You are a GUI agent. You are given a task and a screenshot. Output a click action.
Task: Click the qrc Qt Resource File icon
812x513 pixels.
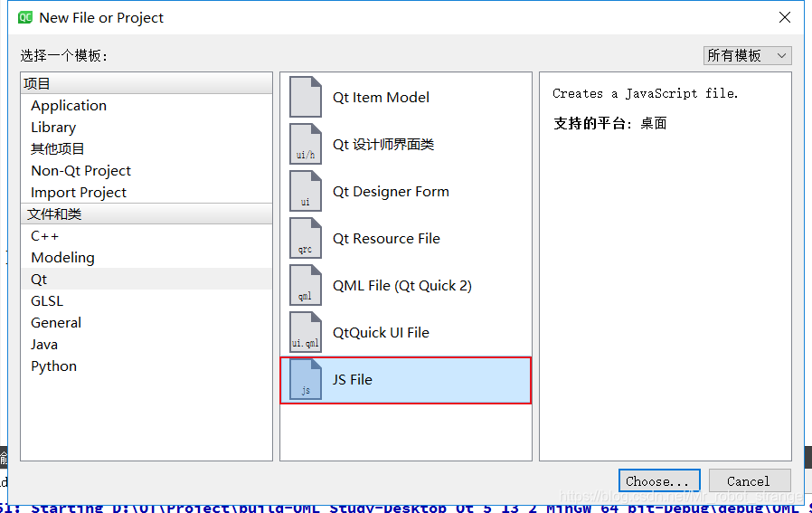click(x=306, y=238)
